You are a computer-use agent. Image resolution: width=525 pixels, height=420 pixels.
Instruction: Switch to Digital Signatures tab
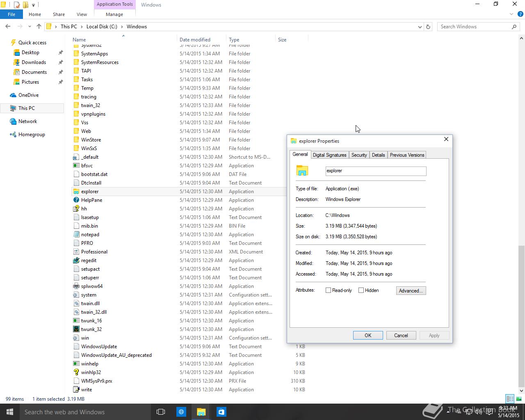pyautogui.click(x=329, y=155)
